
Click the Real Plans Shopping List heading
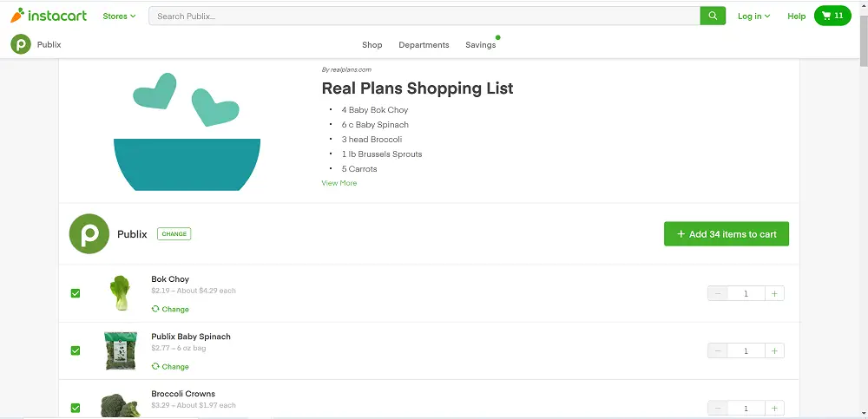pyautogui.click(x=418, y=88)
